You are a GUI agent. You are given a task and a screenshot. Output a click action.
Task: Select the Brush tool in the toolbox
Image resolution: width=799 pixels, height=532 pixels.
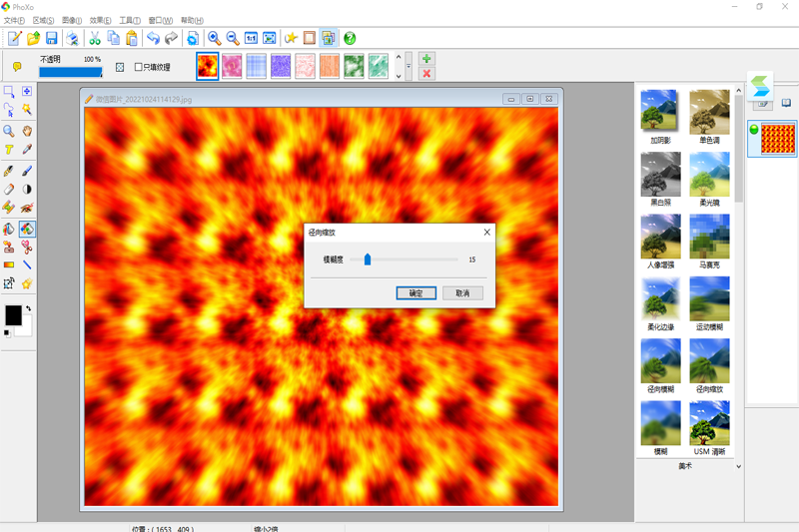(27, 171)
